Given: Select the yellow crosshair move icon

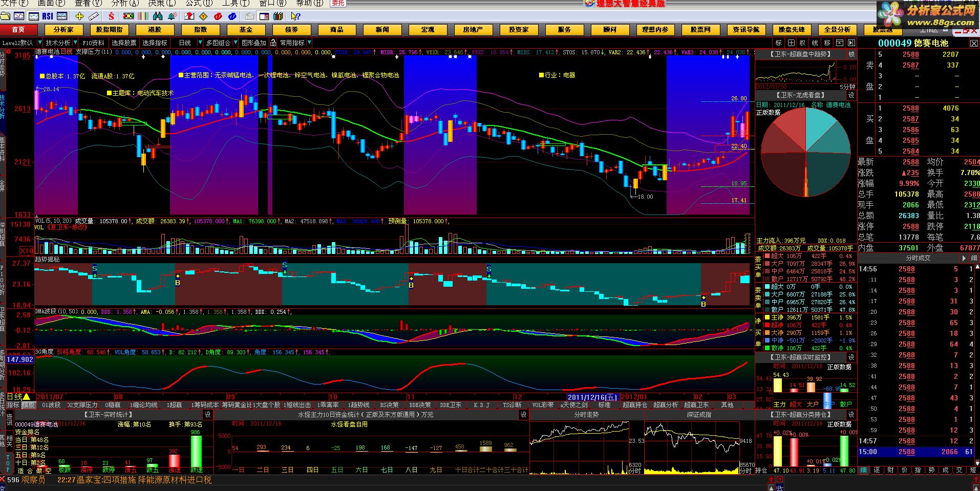Looking at the screenshot, I should click(79, 16).
